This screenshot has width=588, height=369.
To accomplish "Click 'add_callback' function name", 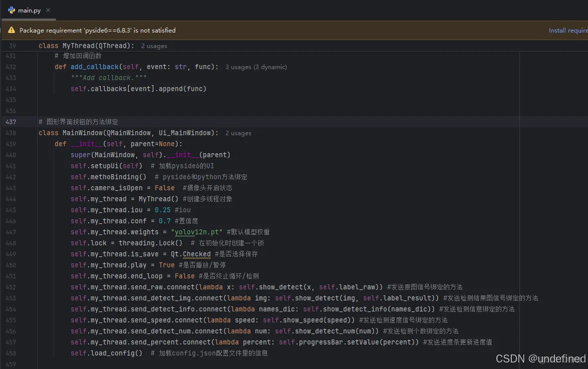I will point(95,67).
